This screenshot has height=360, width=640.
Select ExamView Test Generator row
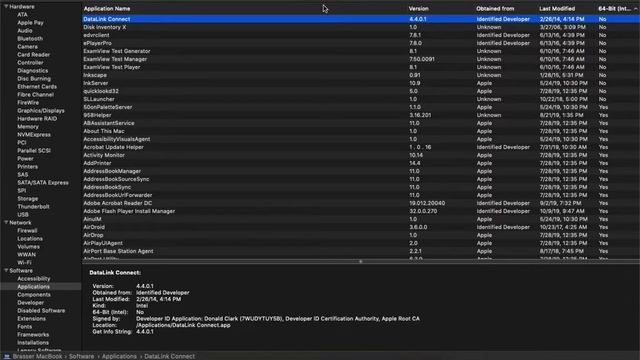coord(360,51)
